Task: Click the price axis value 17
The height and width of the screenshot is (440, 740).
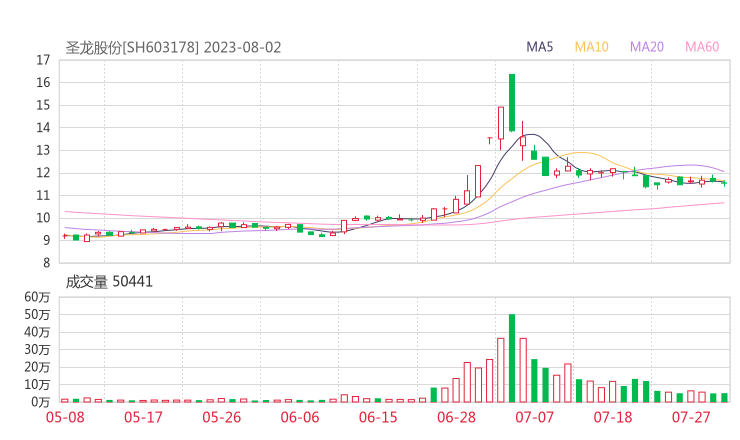Action: [43, 60]
